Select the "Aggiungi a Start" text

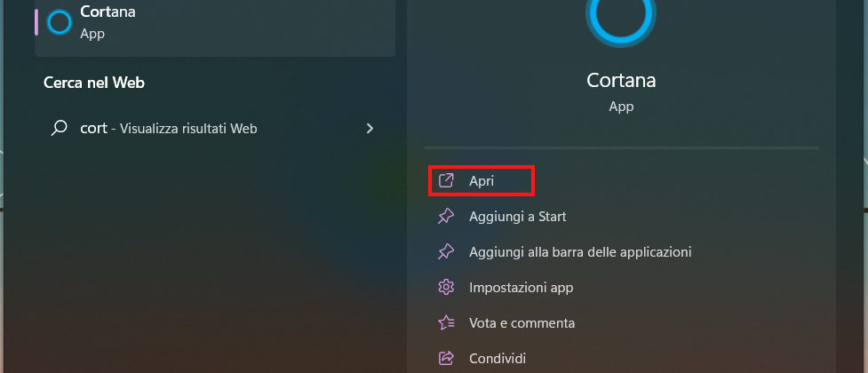(x=517, y=216)
